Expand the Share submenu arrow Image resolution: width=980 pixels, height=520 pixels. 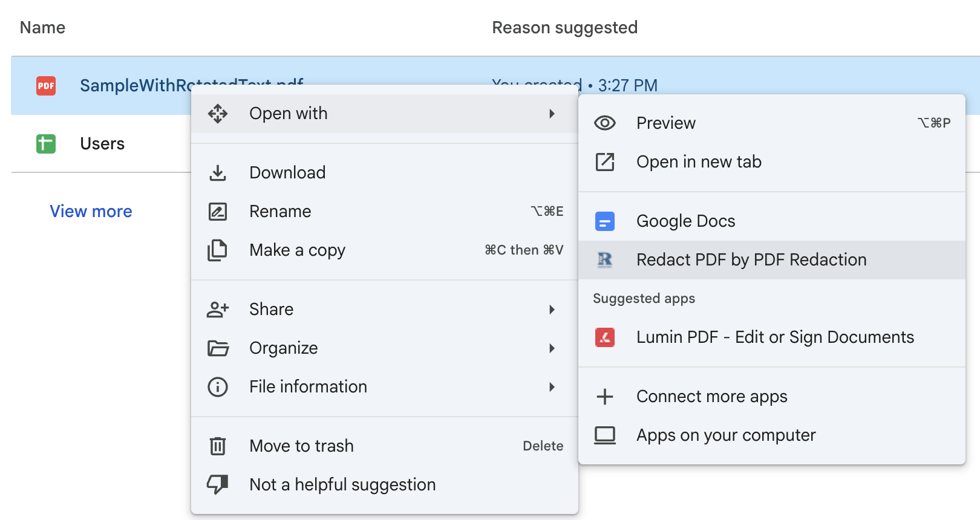(x=552, y=310)
